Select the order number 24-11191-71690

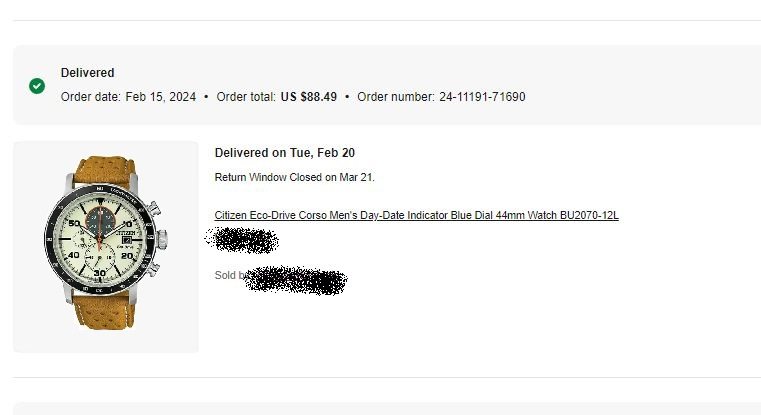click(x=482, y=97)
